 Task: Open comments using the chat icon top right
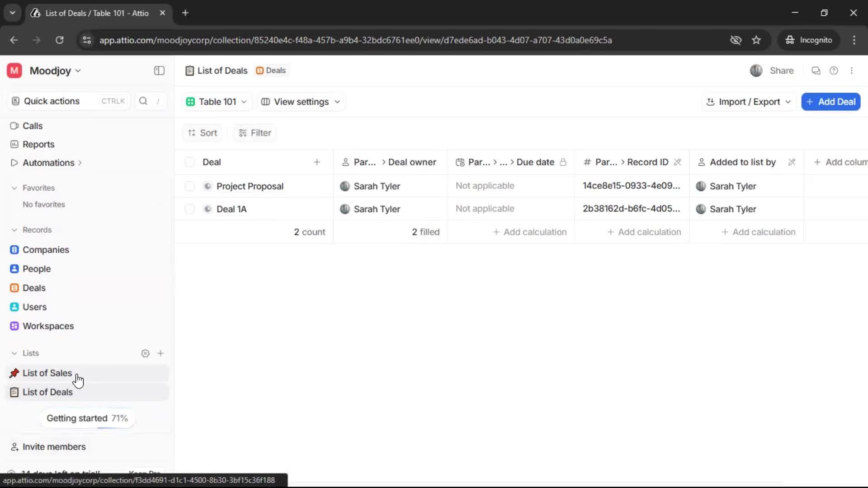click(816, 70)
